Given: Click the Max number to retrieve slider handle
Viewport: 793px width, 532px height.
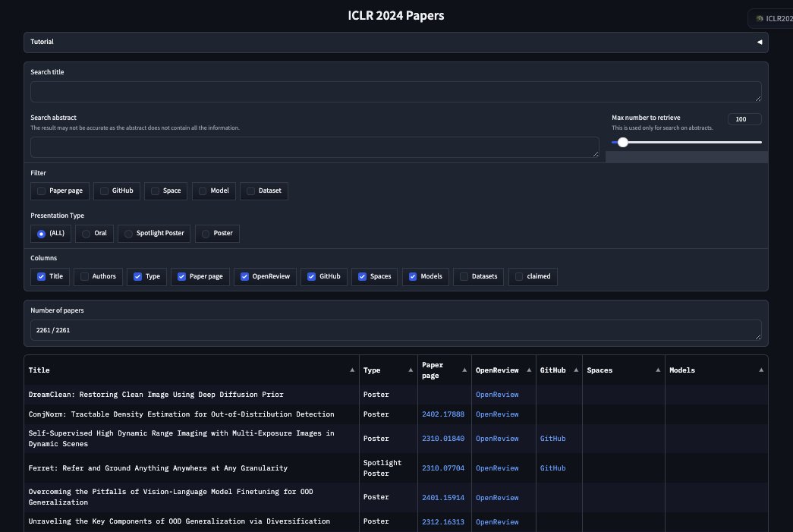Looking at the screenshot, I should [623, 142].
